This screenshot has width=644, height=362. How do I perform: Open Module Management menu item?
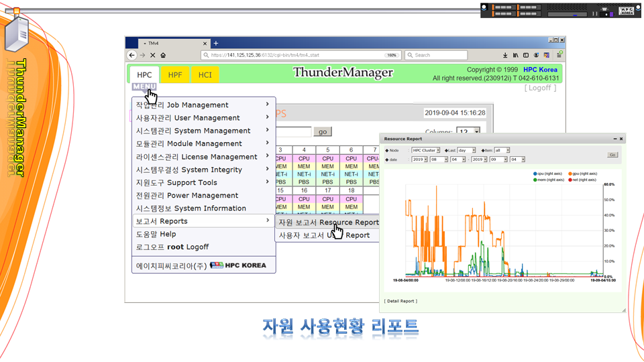pyautogui.click(x=203, y=143)
